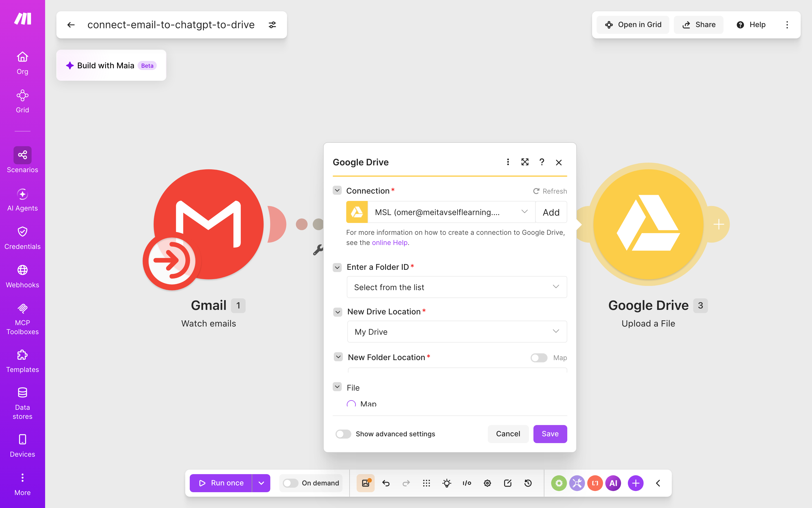The width and height of the screenshot is (812, 508).
Task: Open the Make logo home
Action: pos(23,19)
